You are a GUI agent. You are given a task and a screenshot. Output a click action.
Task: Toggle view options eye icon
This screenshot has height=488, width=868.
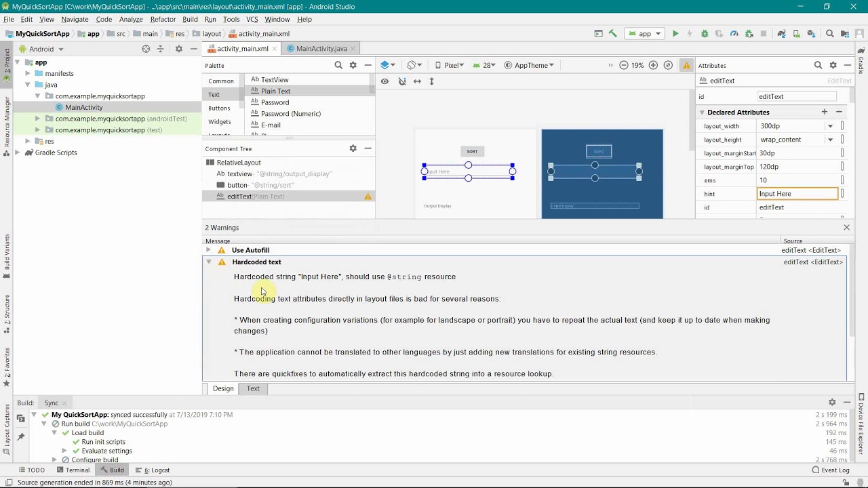tap(384, 81)
